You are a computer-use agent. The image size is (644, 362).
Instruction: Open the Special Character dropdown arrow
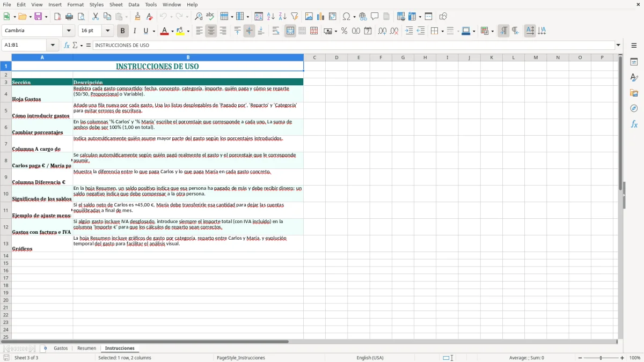[x=355, y=17]
